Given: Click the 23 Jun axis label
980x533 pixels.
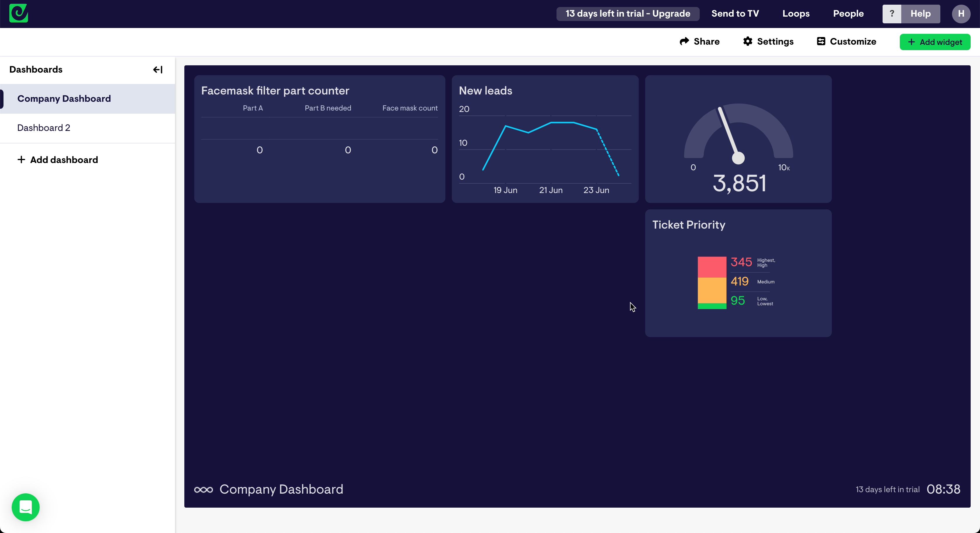Looking at the screenshot, I should 596,190.
